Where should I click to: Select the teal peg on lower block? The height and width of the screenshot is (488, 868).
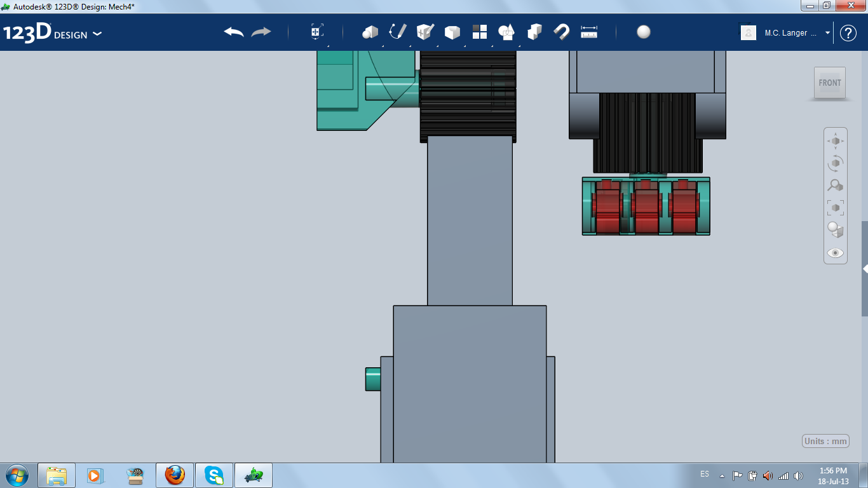point(373,379)
